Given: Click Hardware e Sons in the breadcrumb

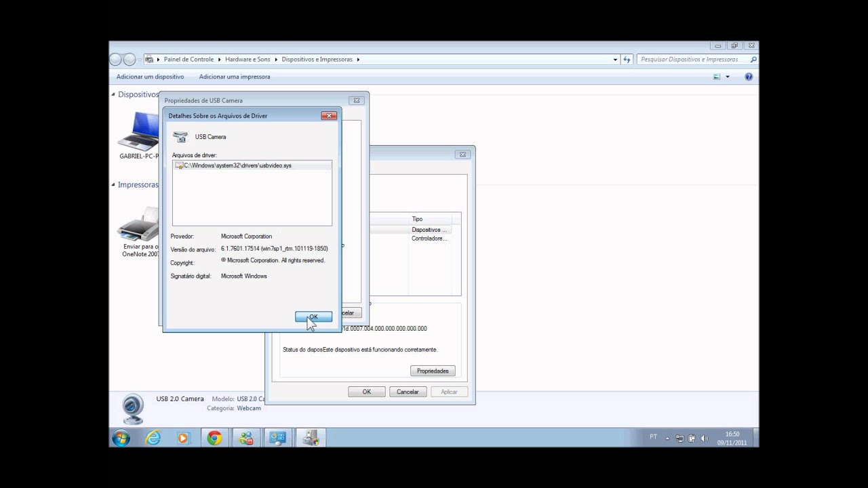Looking at the screenshot, I should point(248,60).
